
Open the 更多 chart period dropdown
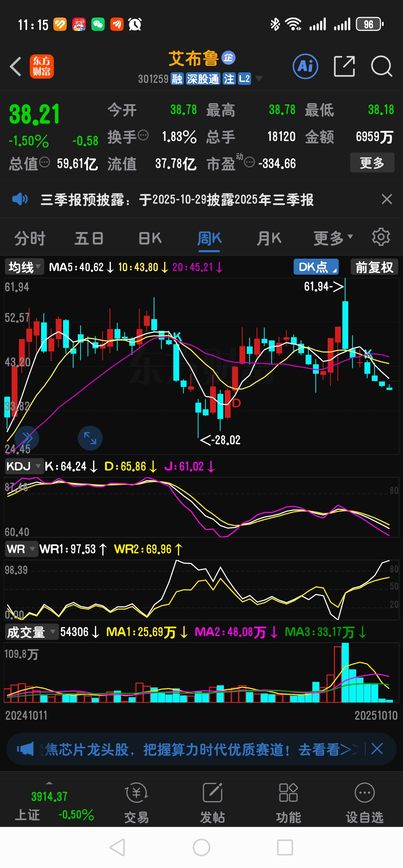333,238
